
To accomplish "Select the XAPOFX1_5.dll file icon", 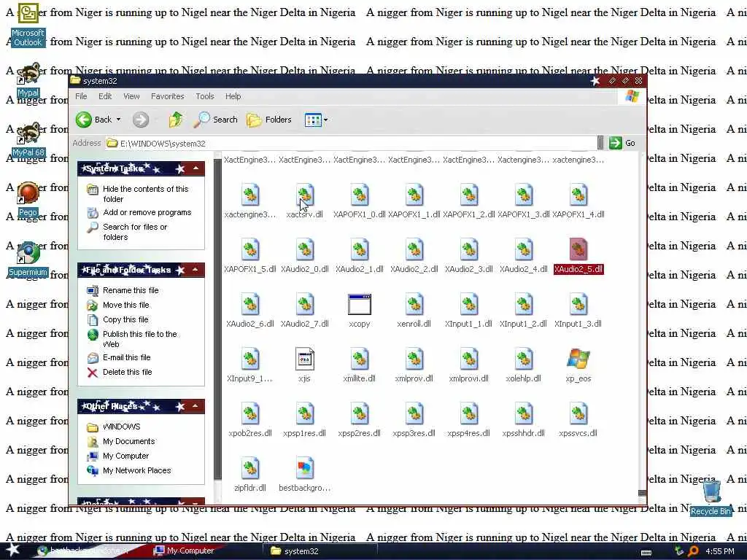I will click(249, 249).
